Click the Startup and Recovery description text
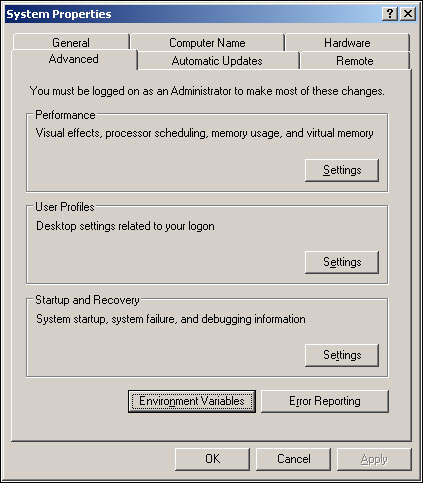423x483 pixels. [x=171, y=319]
